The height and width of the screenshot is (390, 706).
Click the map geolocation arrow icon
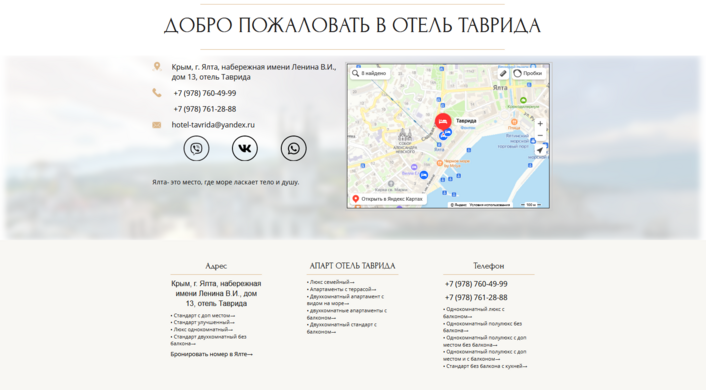coord(540,150)
